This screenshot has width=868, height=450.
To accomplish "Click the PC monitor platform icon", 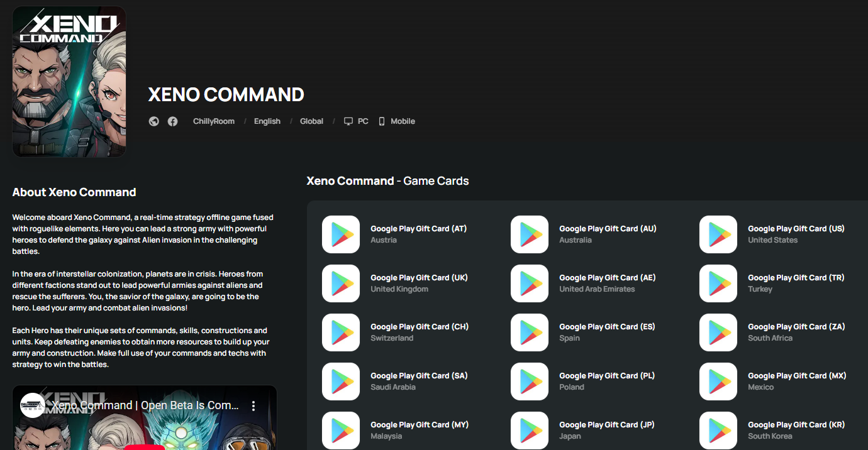I will [348, 121].
